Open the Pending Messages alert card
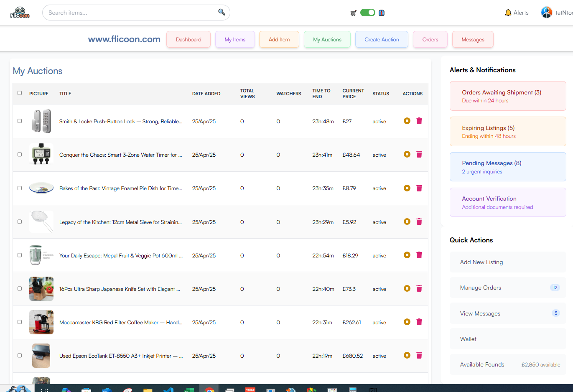This screenshot has width=573, height=392. pos(508,167)
